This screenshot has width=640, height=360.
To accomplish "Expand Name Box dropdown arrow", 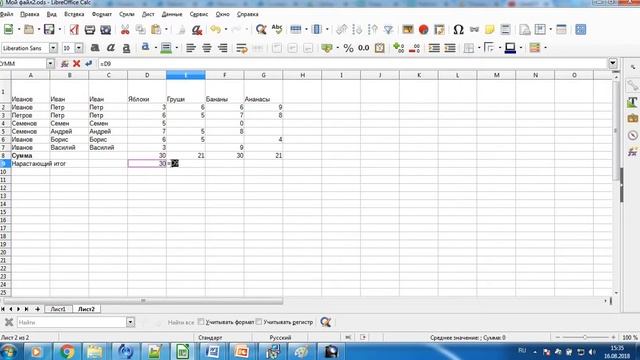I will 50,64.
